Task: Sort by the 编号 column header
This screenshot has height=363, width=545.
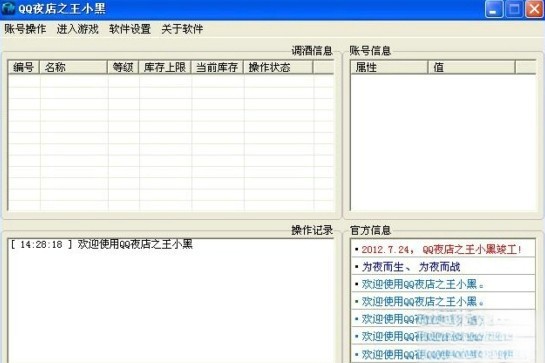Action: click(24, 67)
